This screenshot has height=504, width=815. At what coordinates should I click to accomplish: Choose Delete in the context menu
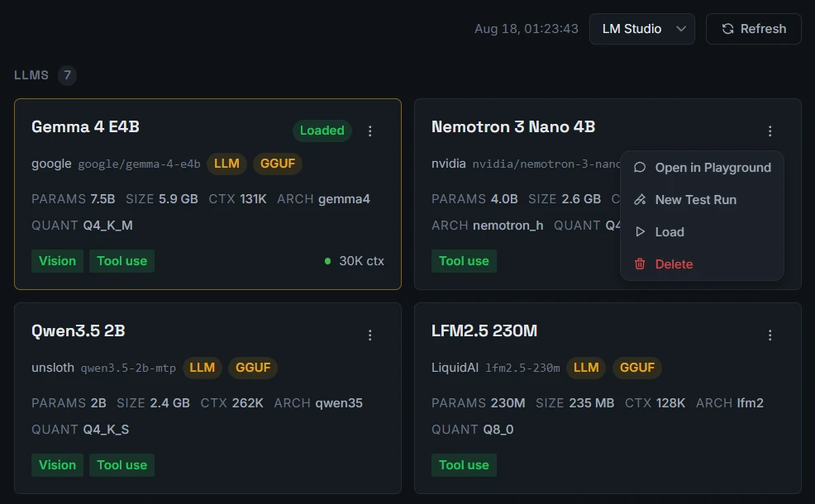[x=703, y=264]
